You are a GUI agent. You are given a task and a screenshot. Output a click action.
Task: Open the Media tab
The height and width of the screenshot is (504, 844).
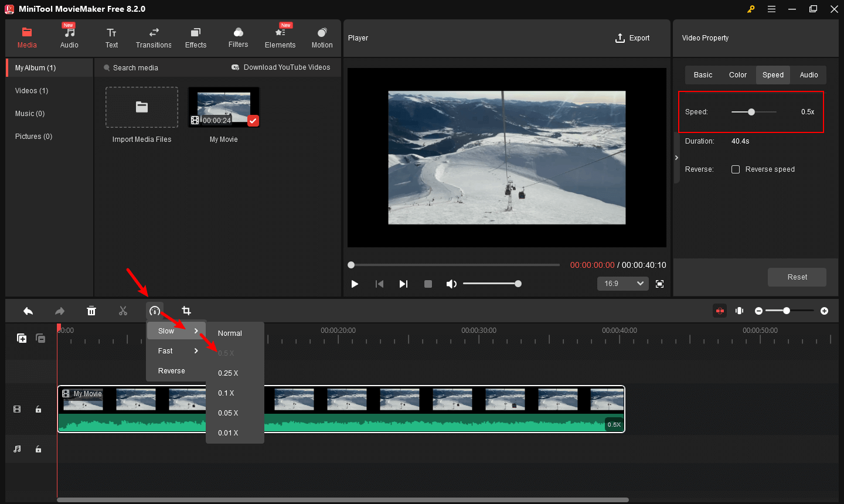tap(27, 38)
